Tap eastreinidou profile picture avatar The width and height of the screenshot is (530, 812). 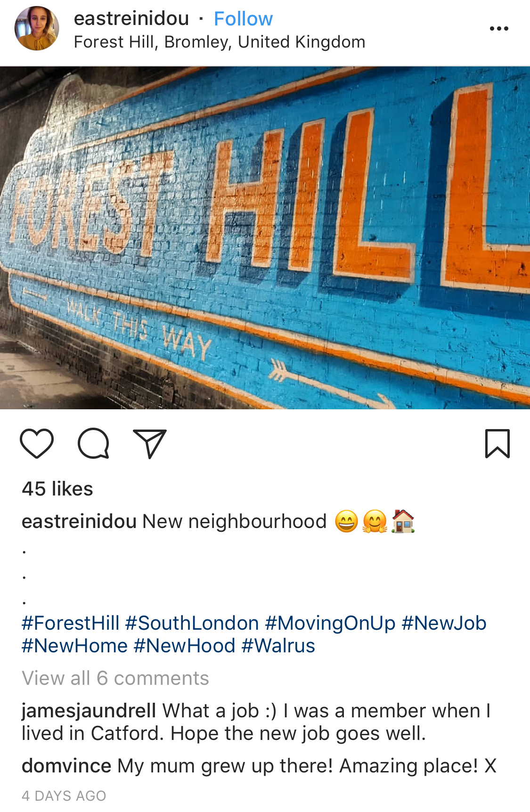pos(37,28)
